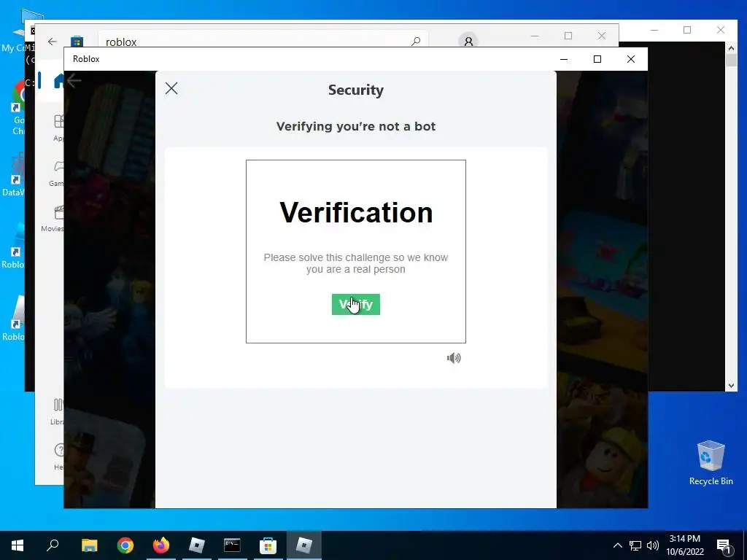Open Microsoft Store logo icon
Image resolution: width=747 pixels, height=560 pixels.
(x=77, y=42)
